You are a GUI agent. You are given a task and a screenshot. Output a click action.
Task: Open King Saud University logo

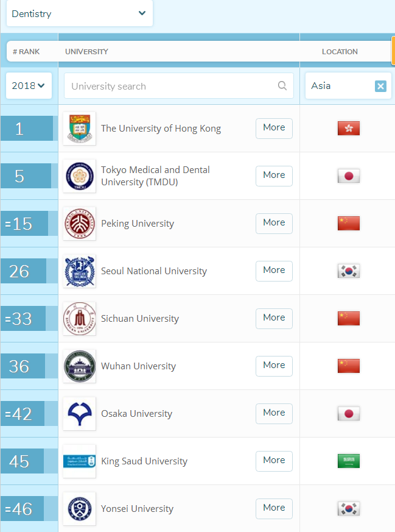click(x=80, y=461)
